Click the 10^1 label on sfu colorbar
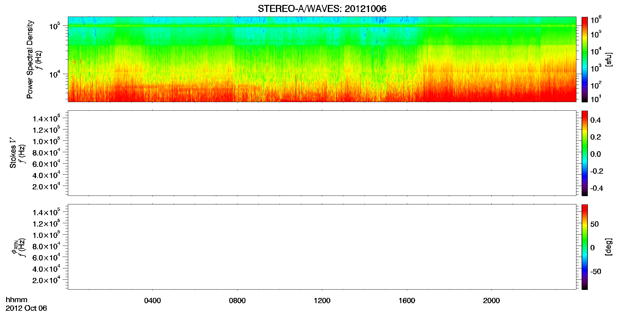Screen dimensions: 644x332 point(596,99)
